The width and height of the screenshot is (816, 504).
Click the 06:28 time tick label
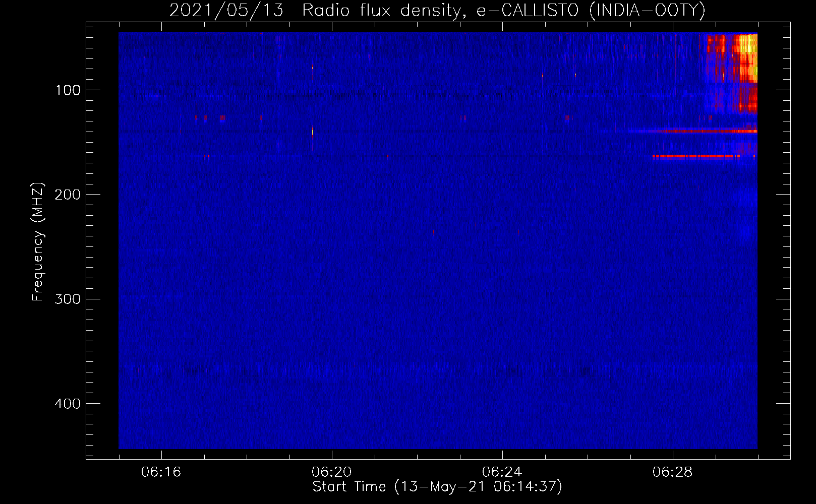(673, 472)
